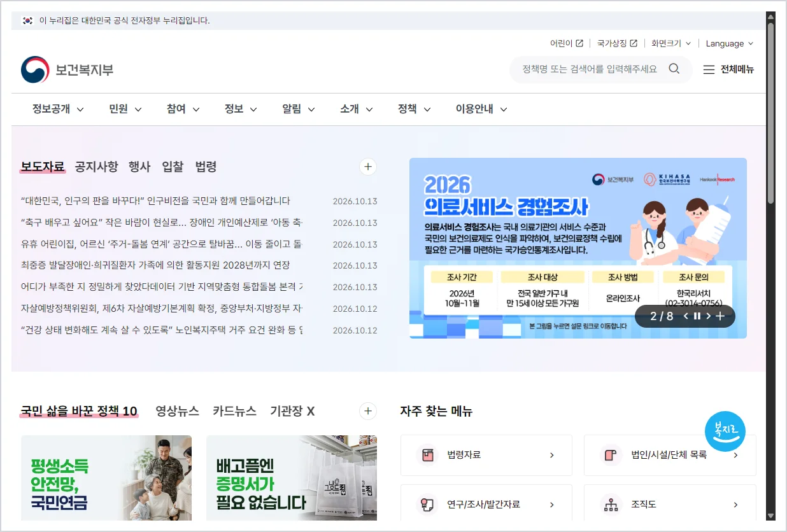The height and width of the screenshot is (532, 787).
Task: Select the 보도자료 tab
Action: [x=43, y=167]
